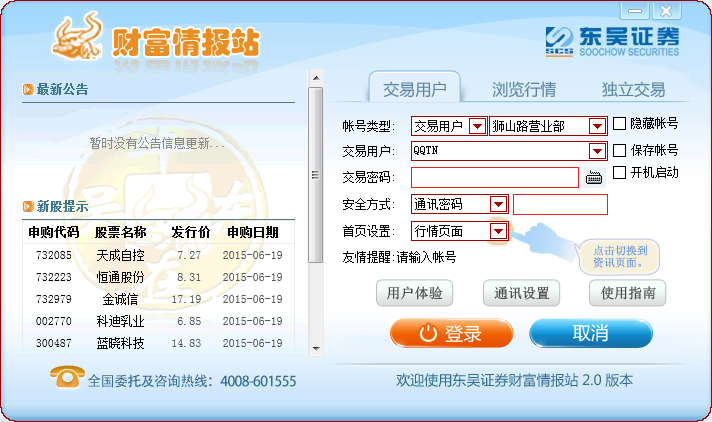This screenshot has height=422, width=712.
Task: Click the 最新公告 arrow icon
Action: (x=28, y=90)
